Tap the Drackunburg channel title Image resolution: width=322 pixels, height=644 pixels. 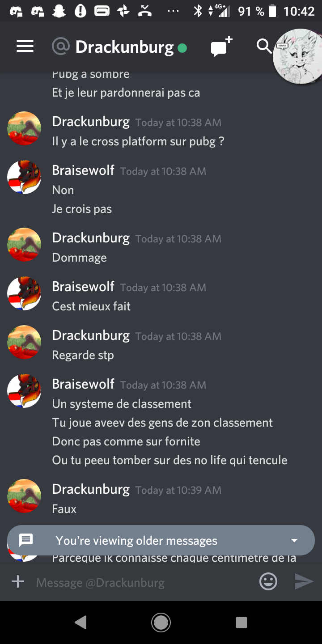point(124,47)
